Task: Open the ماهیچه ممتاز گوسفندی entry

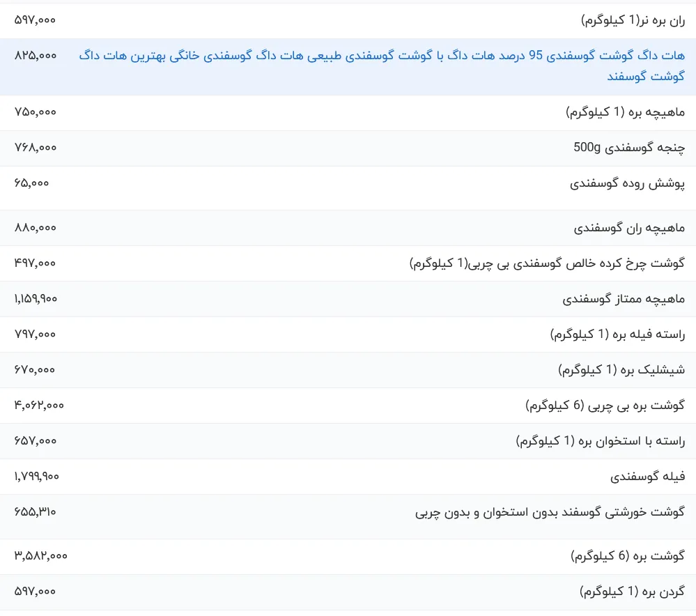Action: point(624,299)
